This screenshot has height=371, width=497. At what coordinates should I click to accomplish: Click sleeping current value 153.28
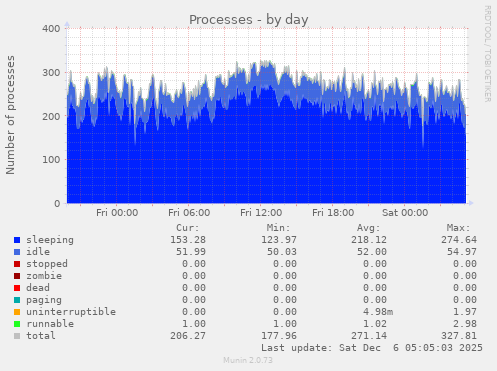[188, 240]
